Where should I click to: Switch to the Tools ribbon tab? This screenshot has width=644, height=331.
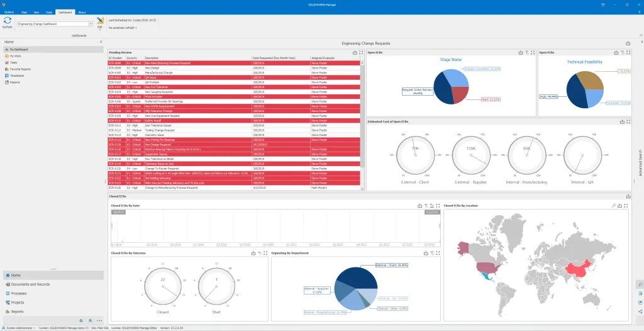click(49, 13)
